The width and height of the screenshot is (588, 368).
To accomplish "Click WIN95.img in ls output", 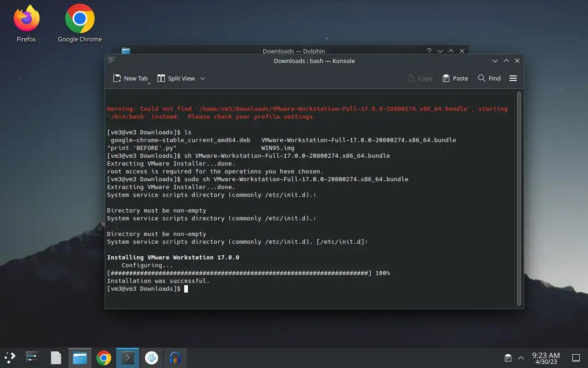I will (277, 148).
